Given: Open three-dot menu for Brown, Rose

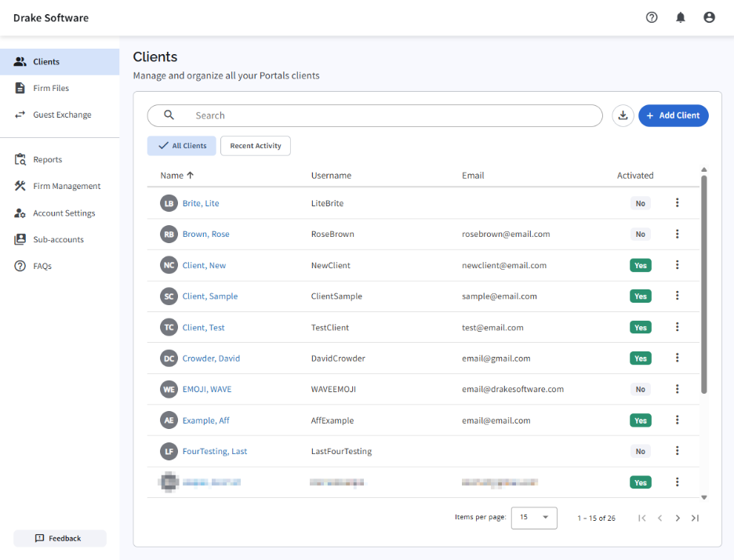Looking at the screenshot, I should pos(678,234).
